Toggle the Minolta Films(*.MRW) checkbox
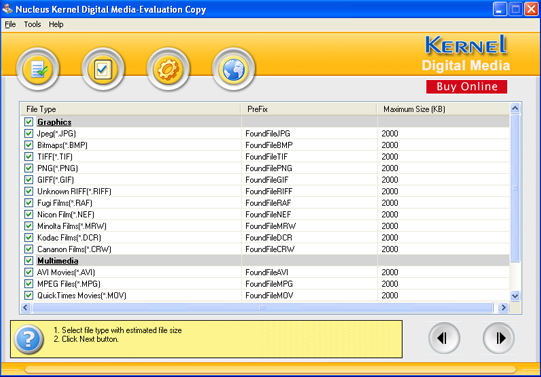This screenshot has width=541, height=377. 29,226
